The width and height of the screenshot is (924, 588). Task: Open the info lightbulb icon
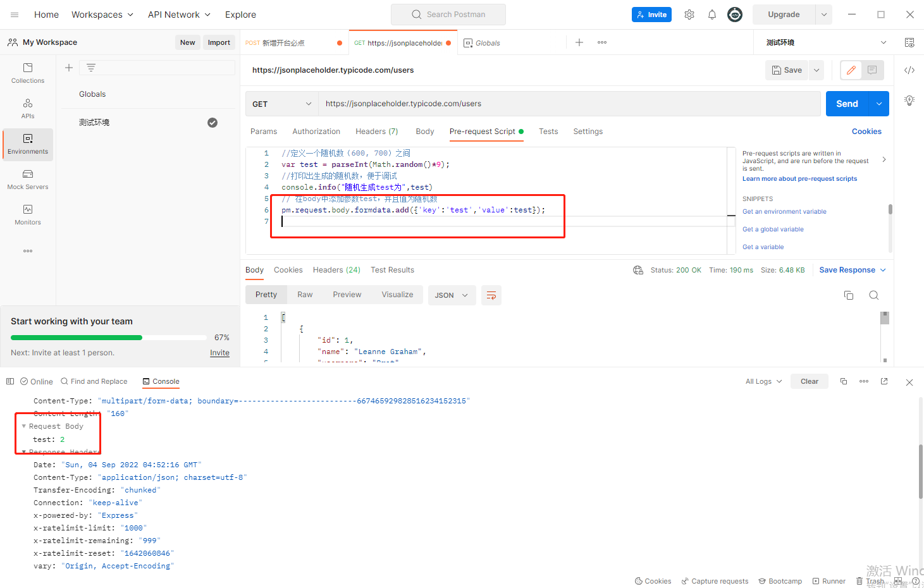point(909,101)
